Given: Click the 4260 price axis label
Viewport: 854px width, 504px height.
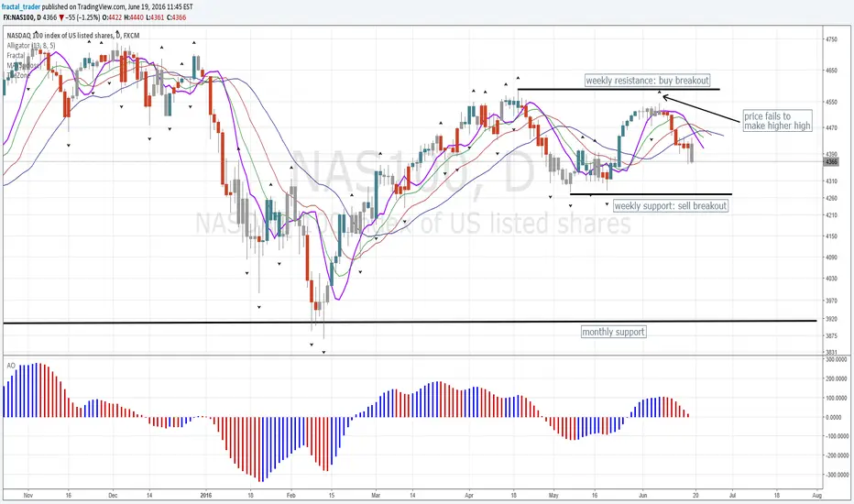Looking at the screenshot, I should point(831,198).
